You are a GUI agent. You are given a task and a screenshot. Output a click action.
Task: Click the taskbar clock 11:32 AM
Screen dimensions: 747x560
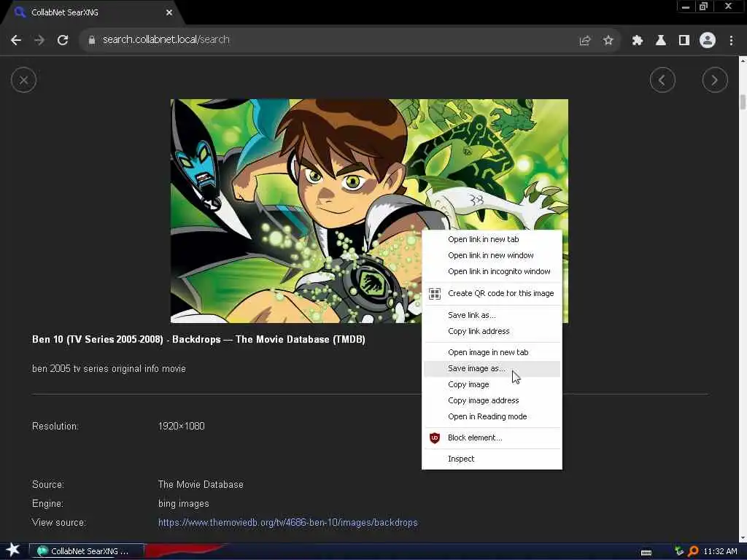(x=720, y=551)
